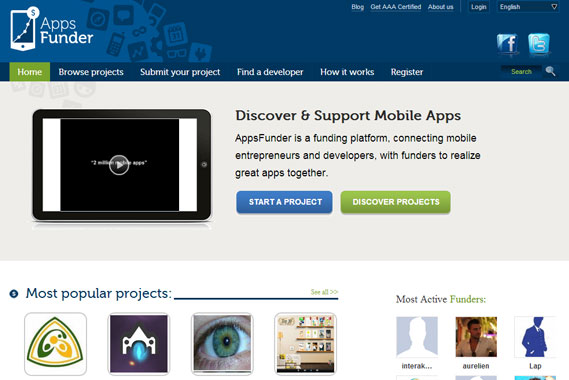View the aurelien funder photo
569x380 pixels.
tap(476, 337)
